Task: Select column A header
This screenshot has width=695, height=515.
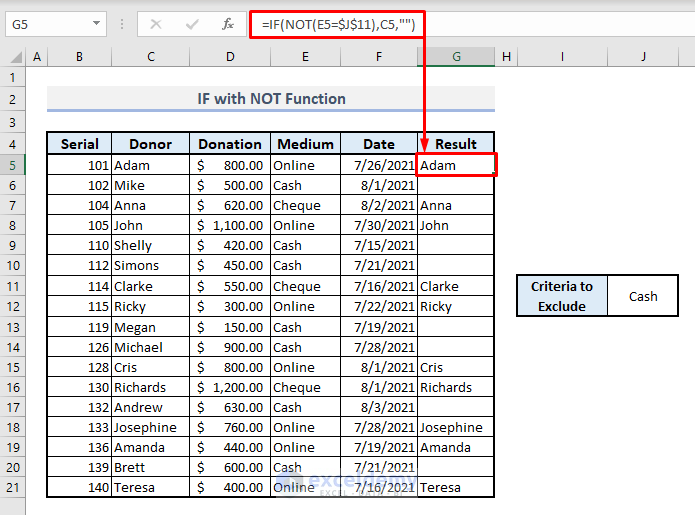Action: click(x=37, y=57)
